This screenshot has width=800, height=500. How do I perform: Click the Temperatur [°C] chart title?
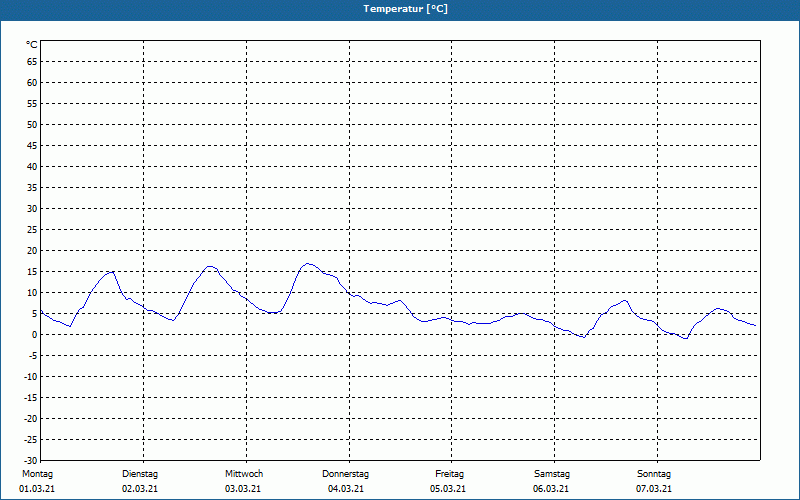(406, 9)
